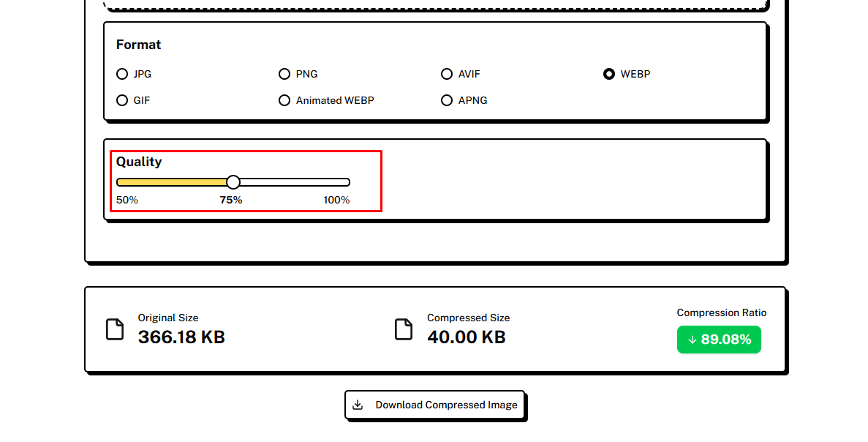Click the 100% label of the Quality slider
This screenshot has width=868, height=442.
pos(336,200)
